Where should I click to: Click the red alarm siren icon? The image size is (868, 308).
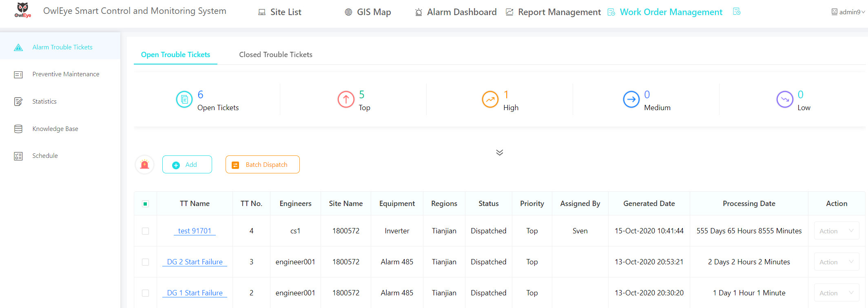[x=144, y=165]
